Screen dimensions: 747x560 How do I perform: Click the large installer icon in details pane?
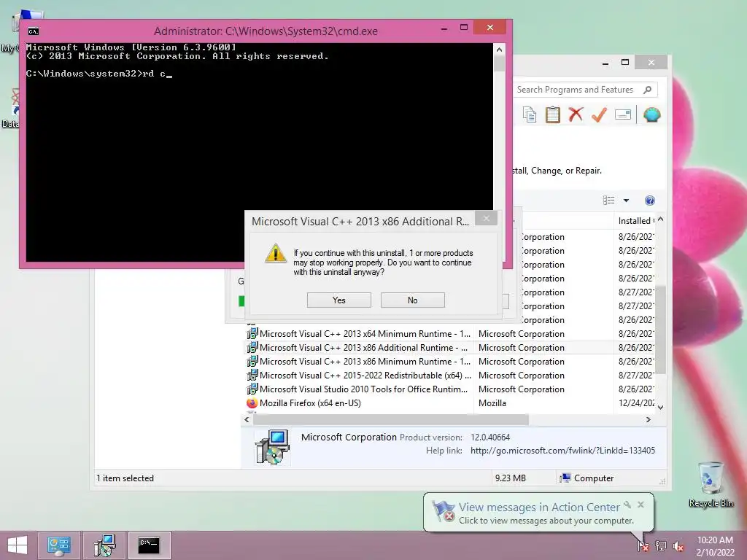pyautogui.click(x=272, y=447)
